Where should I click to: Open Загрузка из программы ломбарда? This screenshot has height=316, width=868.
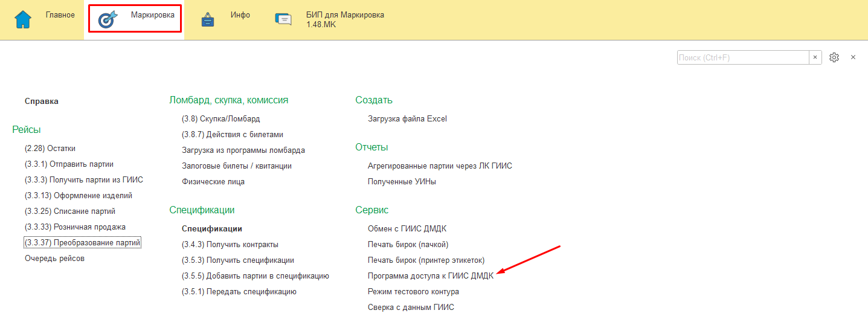pos(243,150)
